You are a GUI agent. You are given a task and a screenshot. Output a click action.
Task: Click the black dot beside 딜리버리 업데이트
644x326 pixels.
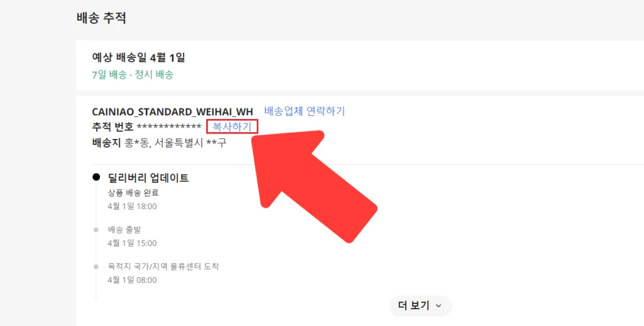pyautogui.click(x=96, y=177)
